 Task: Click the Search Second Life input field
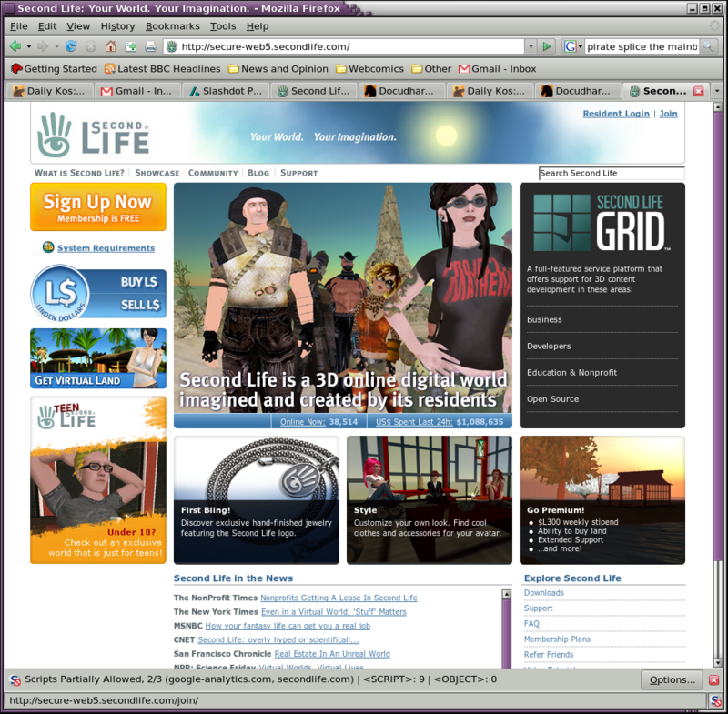(x=612, y=173)
